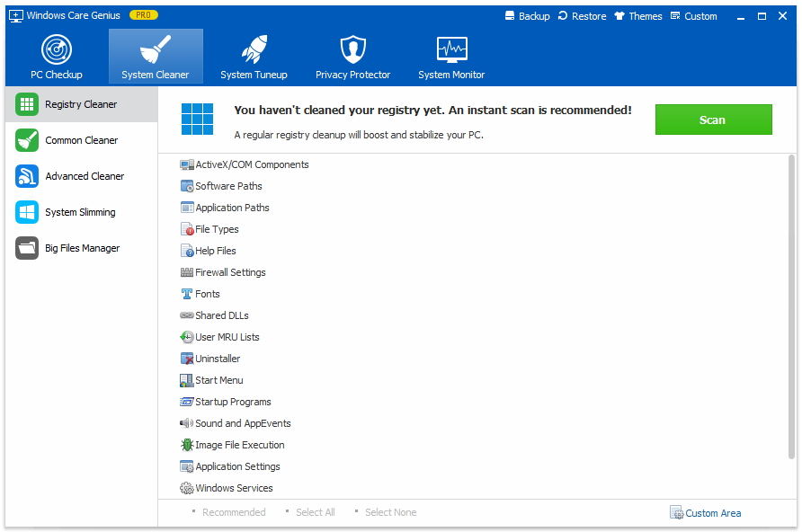802x532 pixels.
Task: Switch to the Privacy Protector tab label
Action: (x=353, y=75)
